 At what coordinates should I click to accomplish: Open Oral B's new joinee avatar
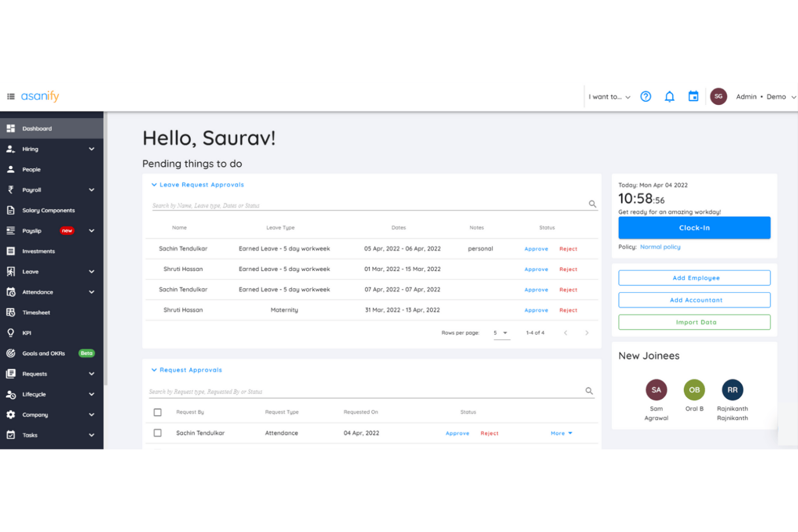point(694,390)
